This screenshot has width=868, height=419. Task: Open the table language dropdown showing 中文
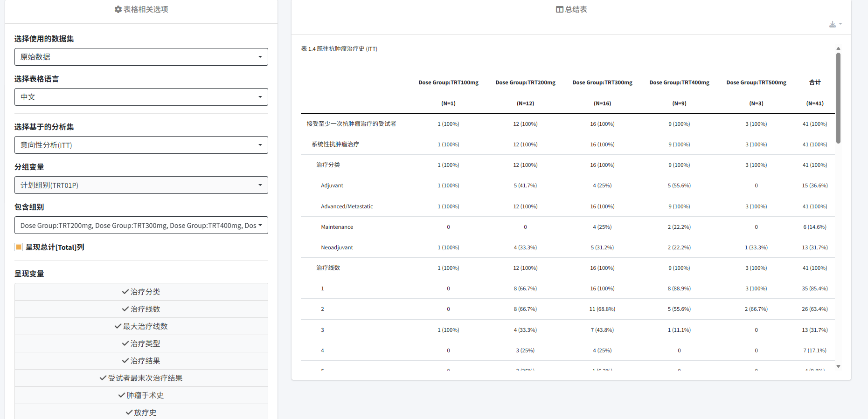pyautogui.click(x=141, y=97)
